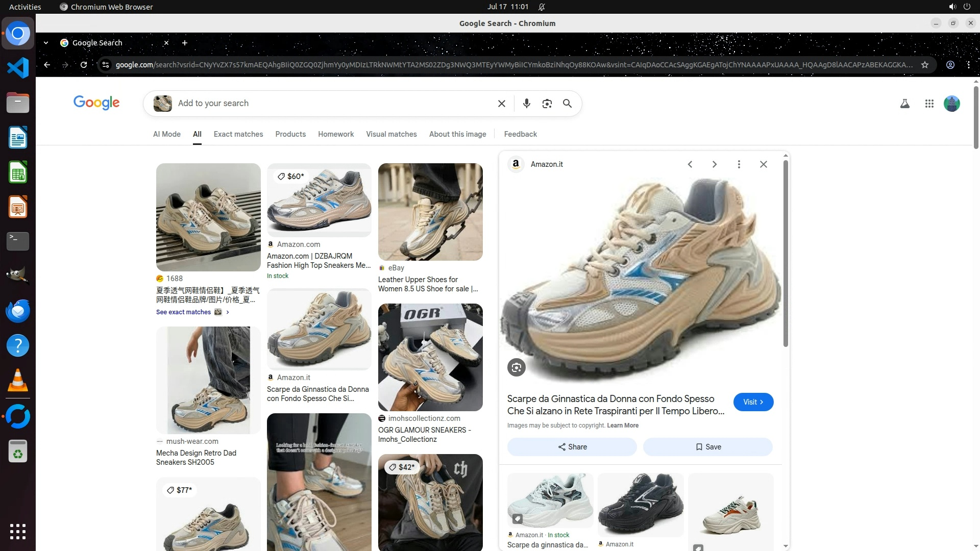Viewport: 980px width, 551px height.
Task: Open the Google apps grid
Action: click(x=929, y=104)
